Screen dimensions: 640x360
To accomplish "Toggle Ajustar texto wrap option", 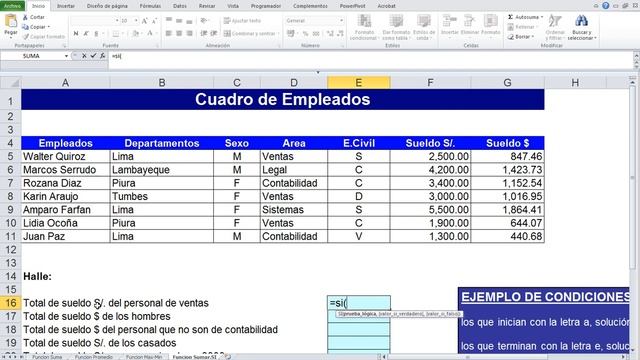I will [x=242, y=21].
